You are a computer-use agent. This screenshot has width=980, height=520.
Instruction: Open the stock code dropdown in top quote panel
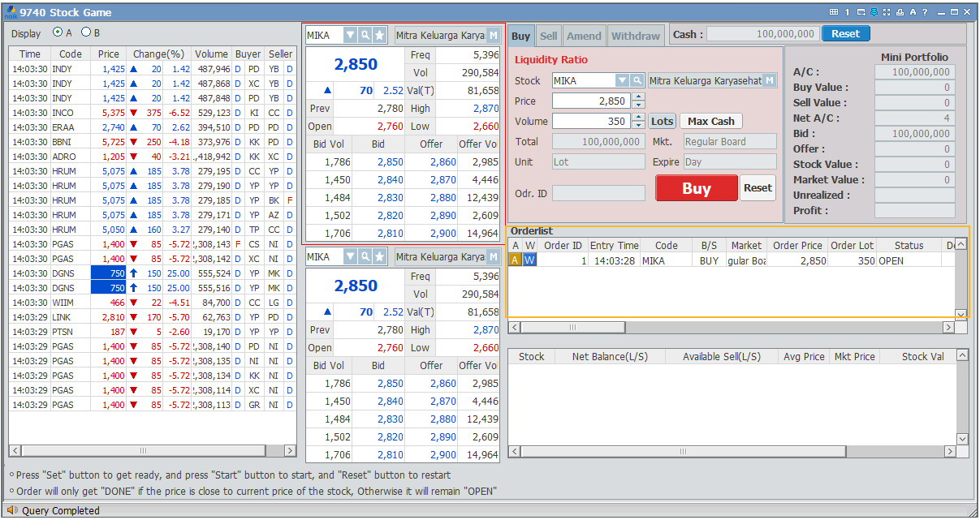[x=350, y=35]
